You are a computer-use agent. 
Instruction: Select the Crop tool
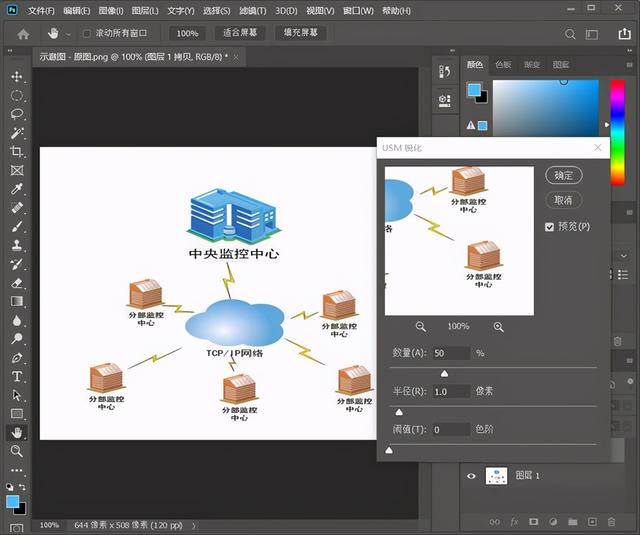pos(17,151)
